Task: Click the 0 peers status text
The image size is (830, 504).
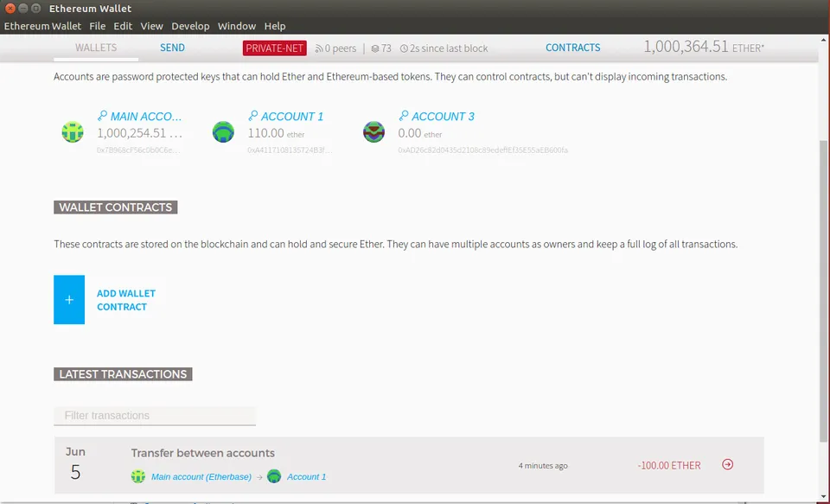Action: click(x=341, y=48)
